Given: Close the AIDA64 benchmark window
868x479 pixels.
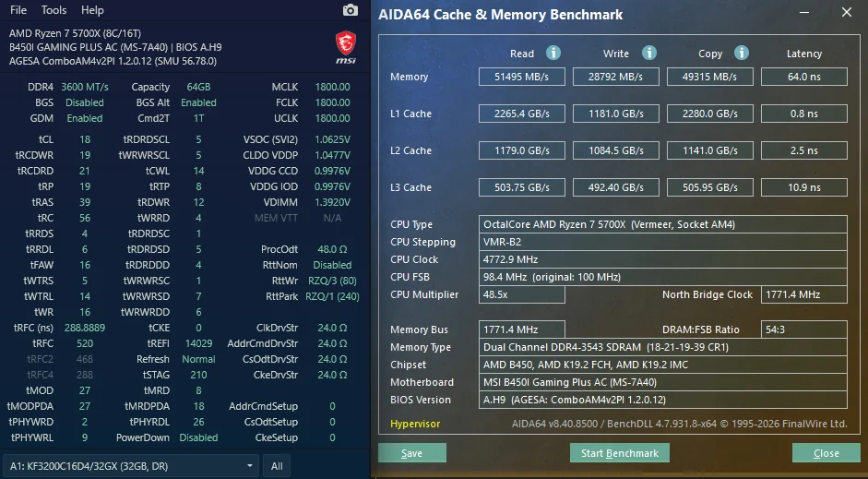Looking at the screenshot, I should (847, 12).
